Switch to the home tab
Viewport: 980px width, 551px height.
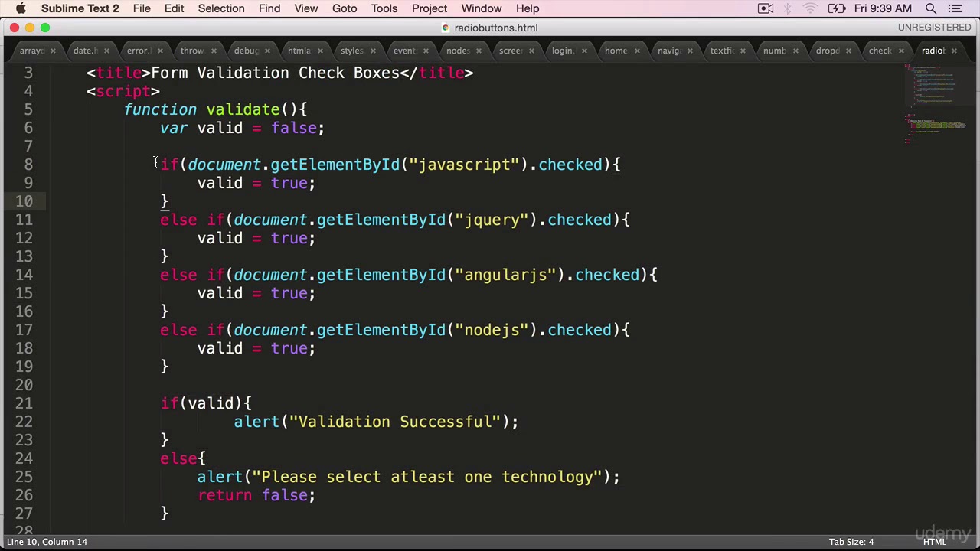pyautogui.click(x=616, y=51)
